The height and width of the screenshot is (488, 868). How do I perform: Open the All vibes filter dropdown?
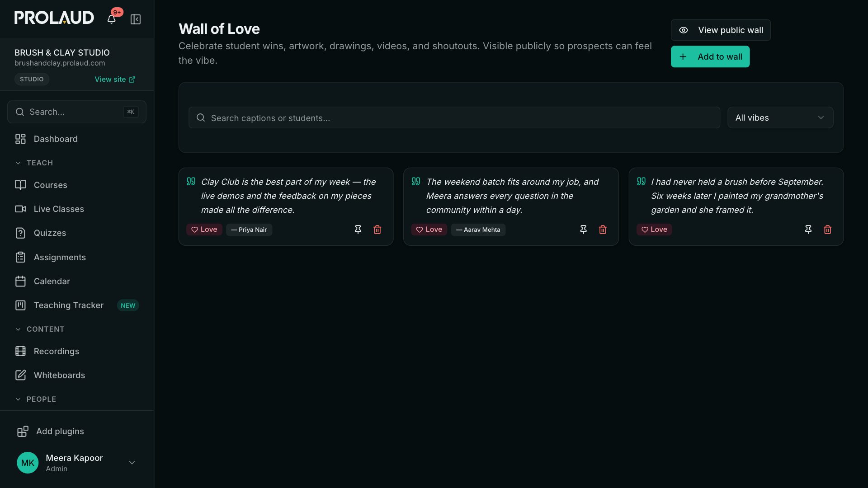pyautogui.click(x=780, y=117)
